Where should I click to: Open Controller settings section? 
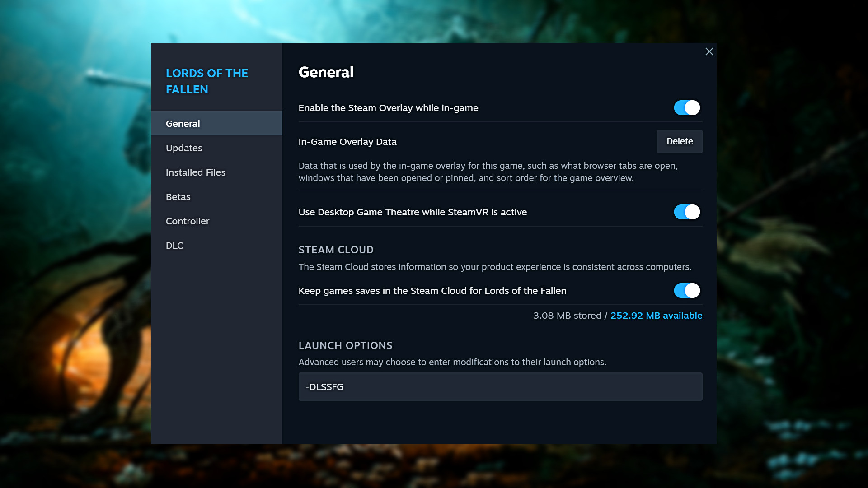216,221
